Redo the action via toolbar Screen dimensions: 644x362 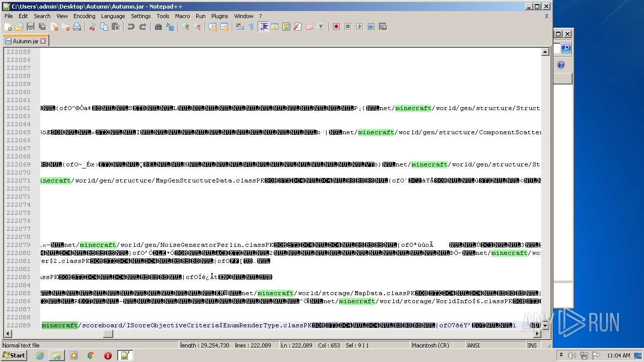[x=143, y=27]
